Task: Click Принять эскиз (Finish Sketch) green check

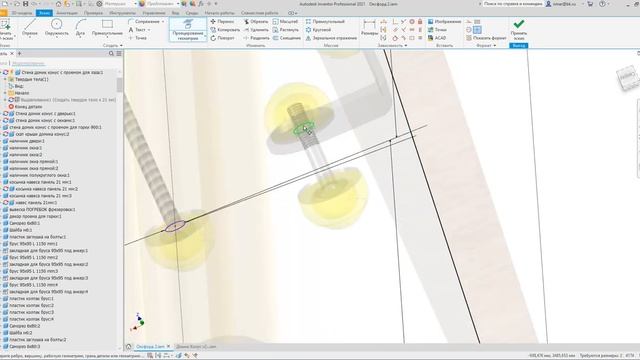Action: pyautogui.click(x=519, y=29)
